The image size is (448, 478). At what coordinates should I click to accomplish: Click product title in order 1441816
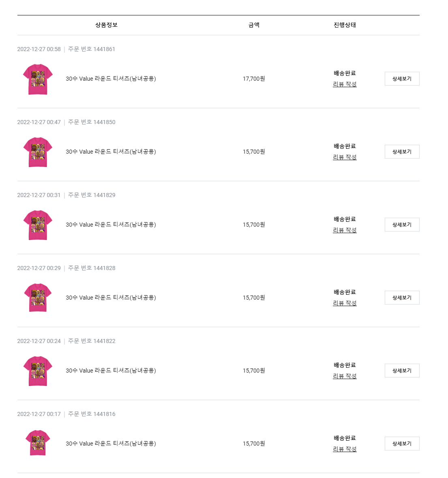(111, 444)
